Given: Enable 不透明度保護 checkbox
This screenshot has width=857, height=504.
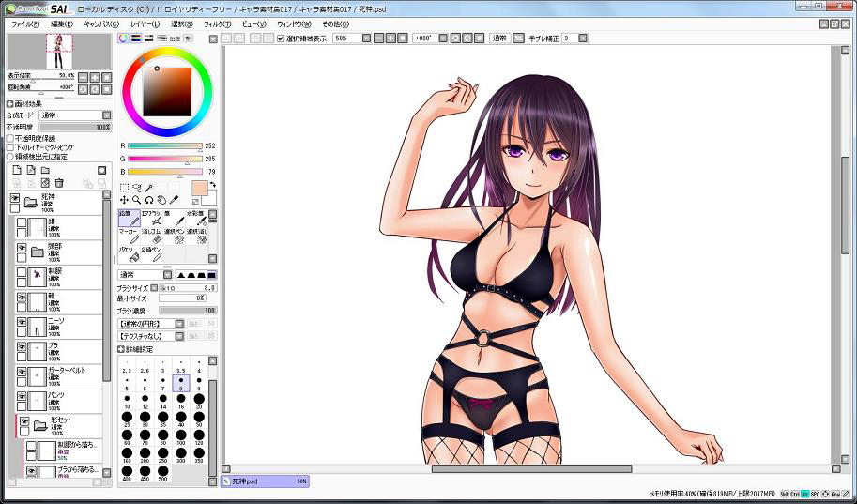Looking at the screenshot, I should [x=10, y=138].
